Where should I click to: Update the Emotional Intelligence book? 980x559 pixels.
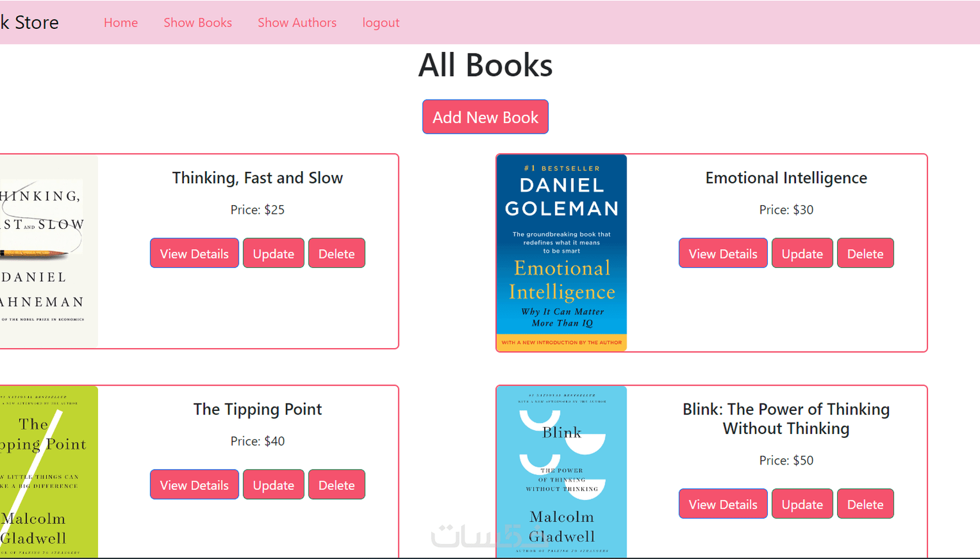pos(802,254)
